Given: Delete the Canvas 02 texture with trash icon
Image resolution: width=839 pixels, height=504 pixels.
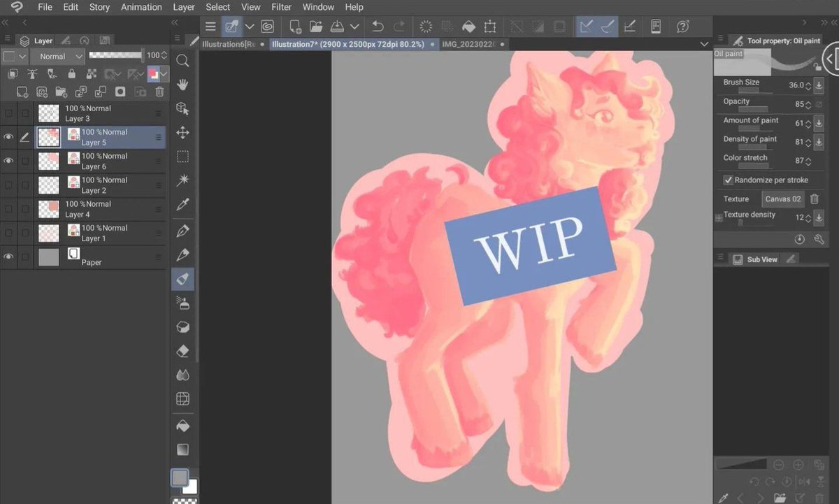Looking at the screenshot, I should 815,199.
